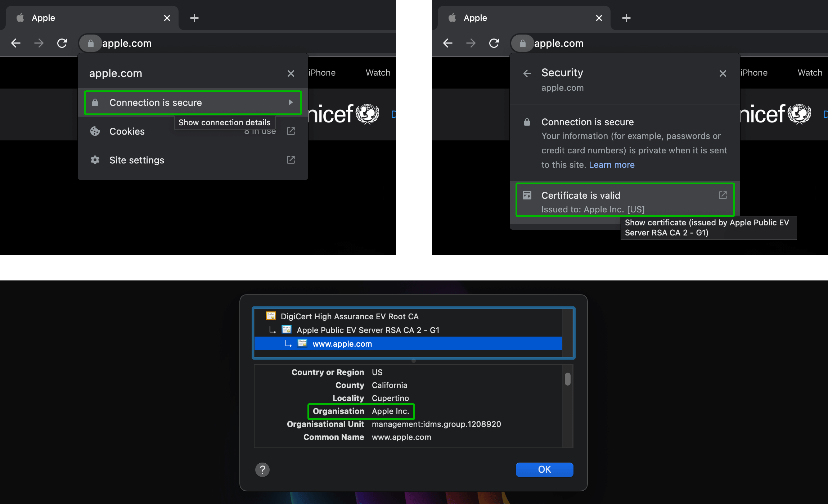The image size is (828, 504).
Task: Select Apple Public EV Server RSA CA 2 - G1
Action: coord(408,330)
